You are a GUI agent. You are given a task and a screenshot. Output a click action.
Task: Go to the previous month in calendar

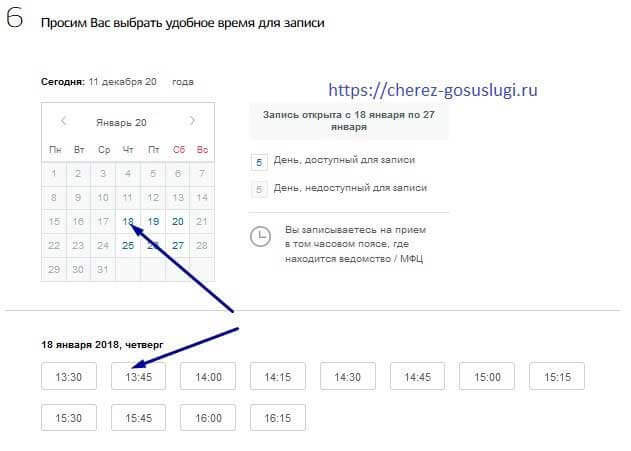pos(63,120)
